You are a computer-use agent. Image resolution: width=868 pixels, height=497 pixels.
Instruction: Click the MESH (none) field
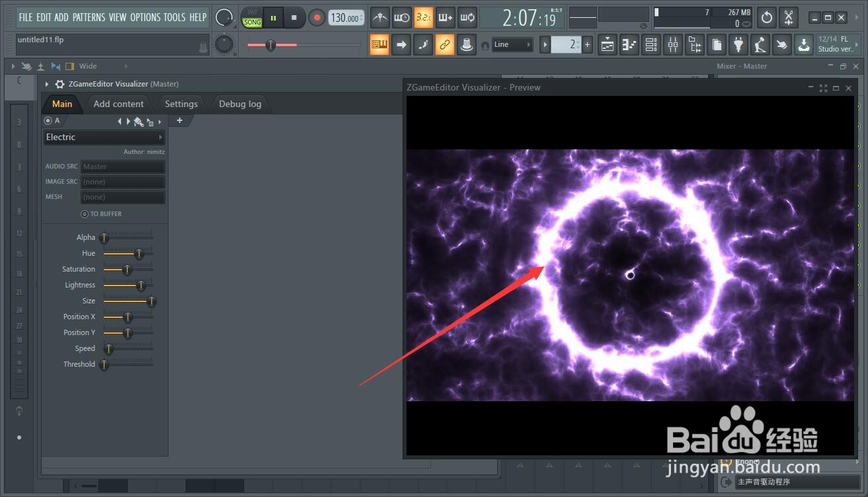[122, 197]
